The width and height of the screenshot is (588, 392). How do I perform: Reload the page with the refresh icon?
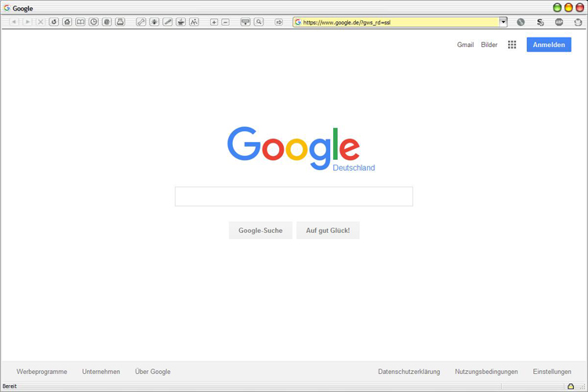pos(53,22)
